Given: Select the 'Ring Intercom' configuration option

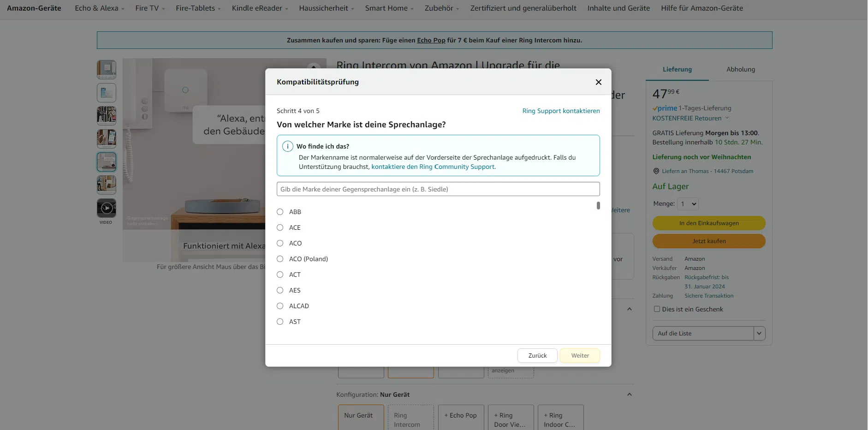Looking at the screenshot, I should point(411,418).
